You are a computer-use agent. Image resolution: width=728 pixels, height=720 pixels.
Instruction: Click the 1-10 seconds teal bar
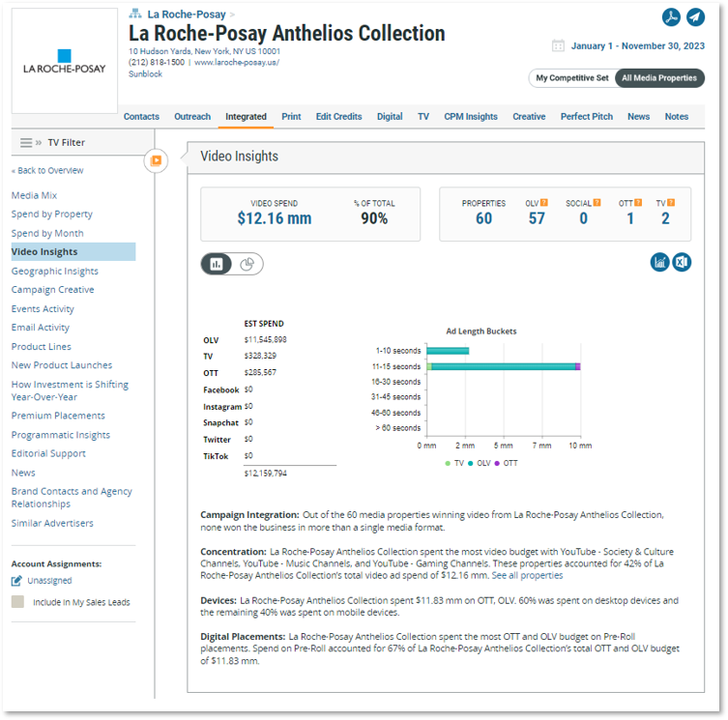click(448, 351)
